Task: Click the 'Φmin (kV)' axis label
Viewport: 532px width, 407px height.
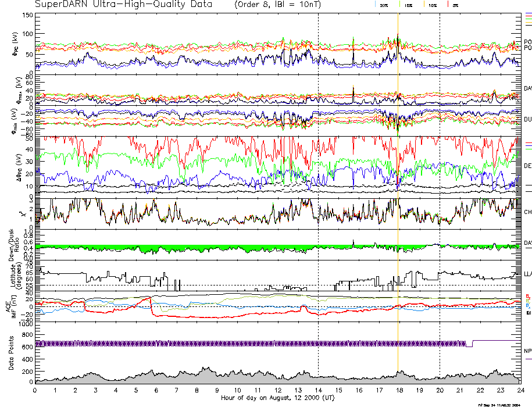Action: tap(15, 122)
